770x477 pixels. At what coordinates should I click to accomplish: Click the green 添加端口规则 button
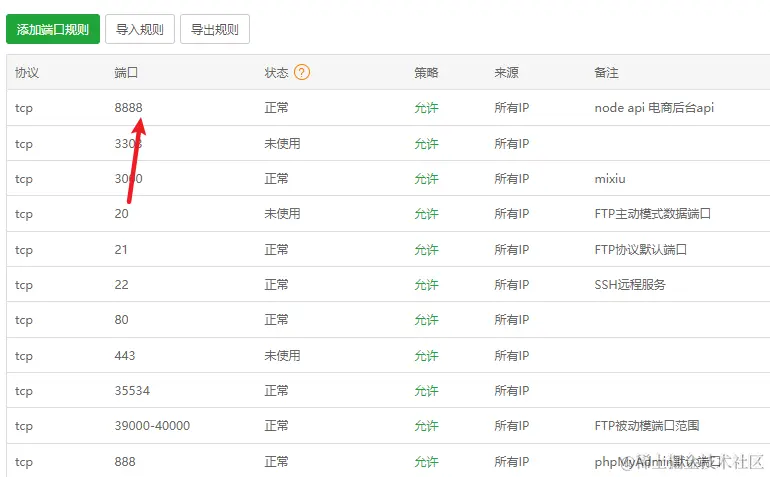pos(53,29)
